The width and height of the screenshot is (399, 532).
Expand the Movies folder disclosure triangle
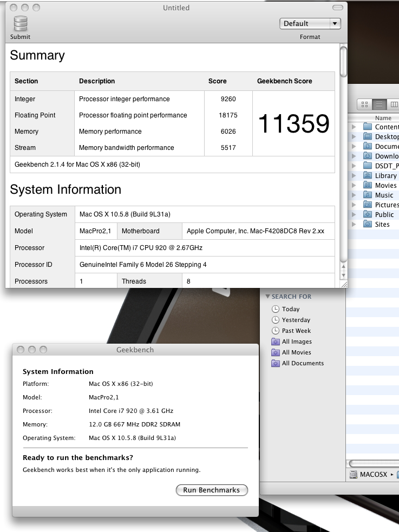click(354, 185)
